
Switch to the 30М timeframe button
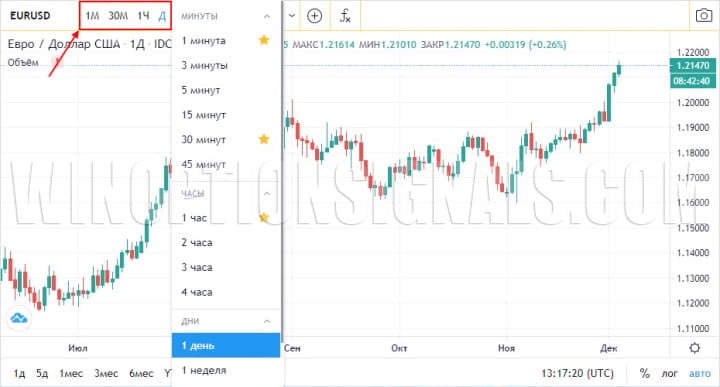coord(118,16)
